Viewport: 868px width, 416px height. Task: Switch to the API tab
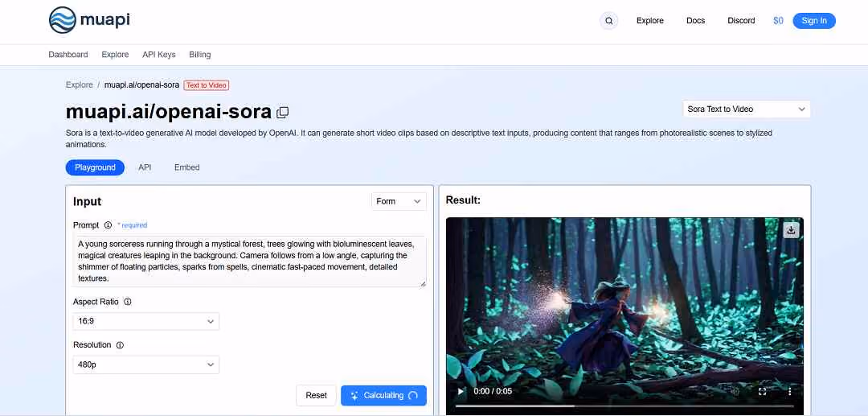tap(145, 167)
